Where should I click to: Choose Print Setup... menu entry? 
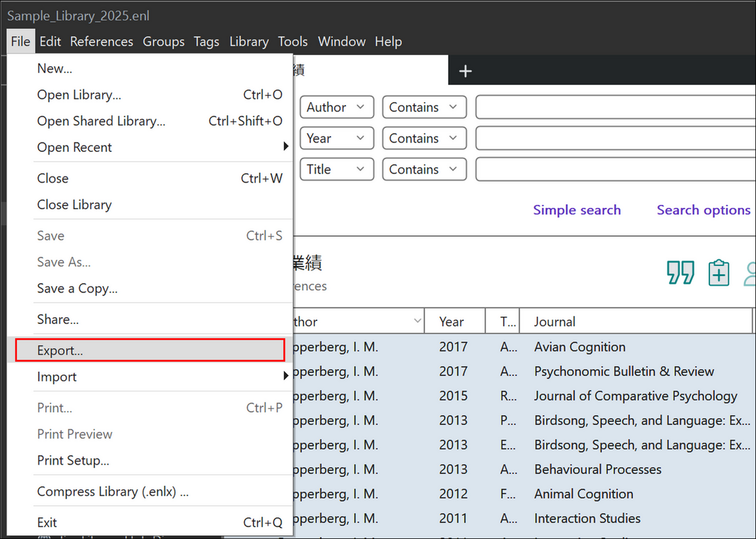(x=151, y=460)
